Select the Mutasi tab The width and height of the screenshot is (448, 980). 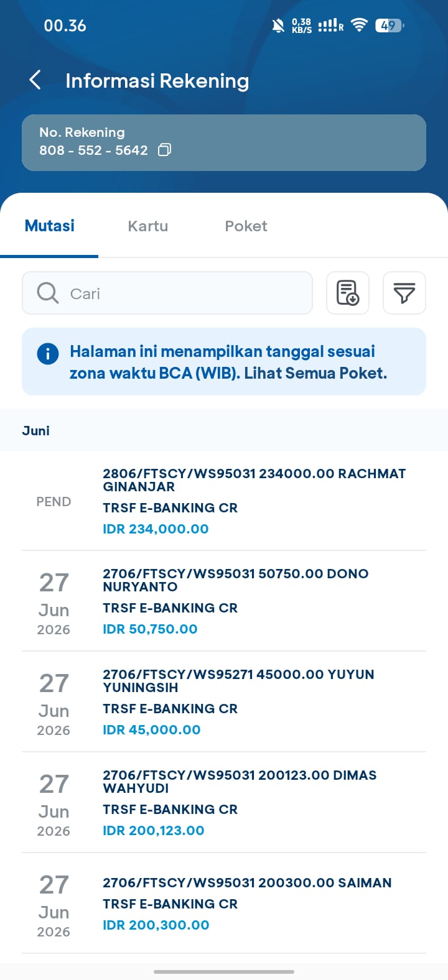point(50,226)
